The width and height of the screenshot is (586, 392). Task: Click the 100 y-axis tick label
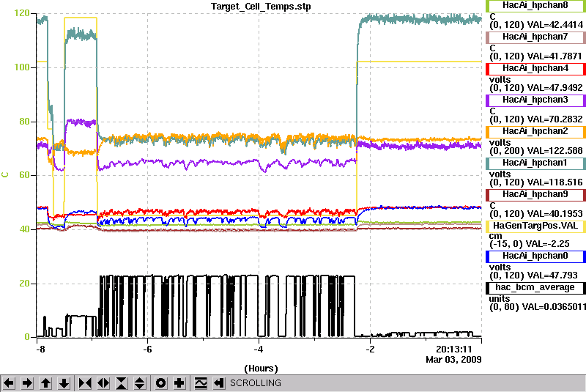[x=22, y=67]
